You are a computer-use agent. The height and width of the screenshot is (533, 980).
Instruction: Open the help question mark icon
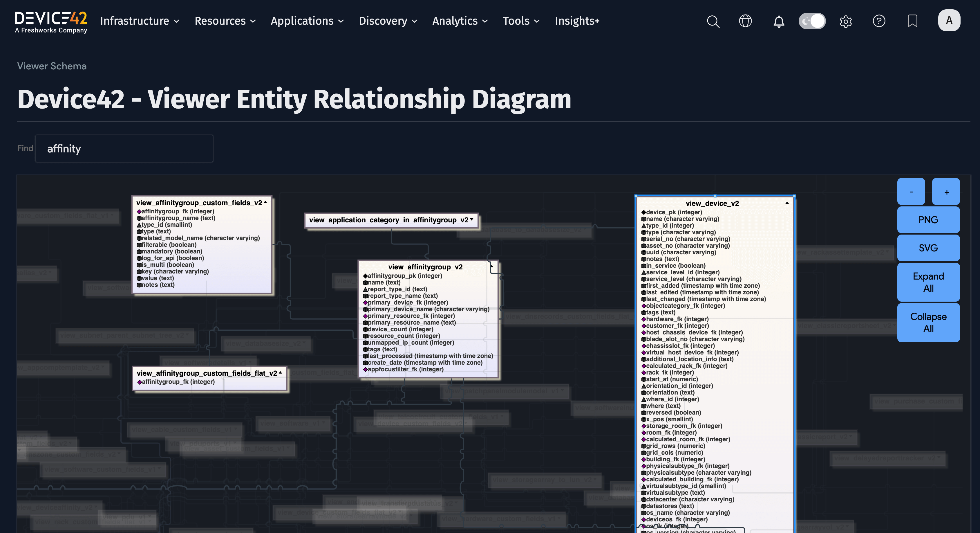pos(879,21)
